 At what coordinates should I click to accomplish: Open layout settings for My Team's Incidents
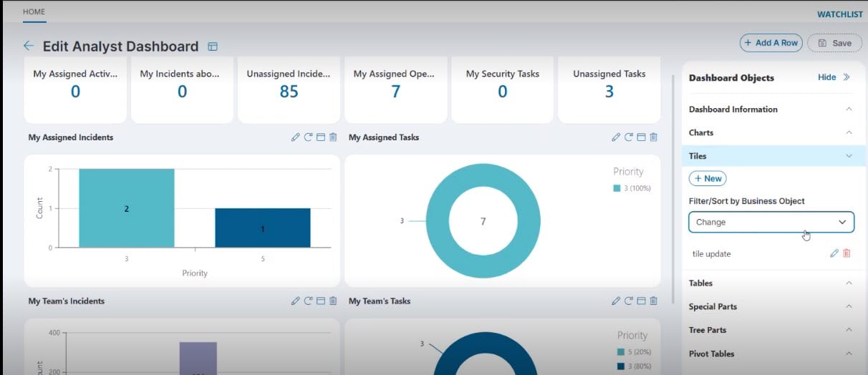320,301
